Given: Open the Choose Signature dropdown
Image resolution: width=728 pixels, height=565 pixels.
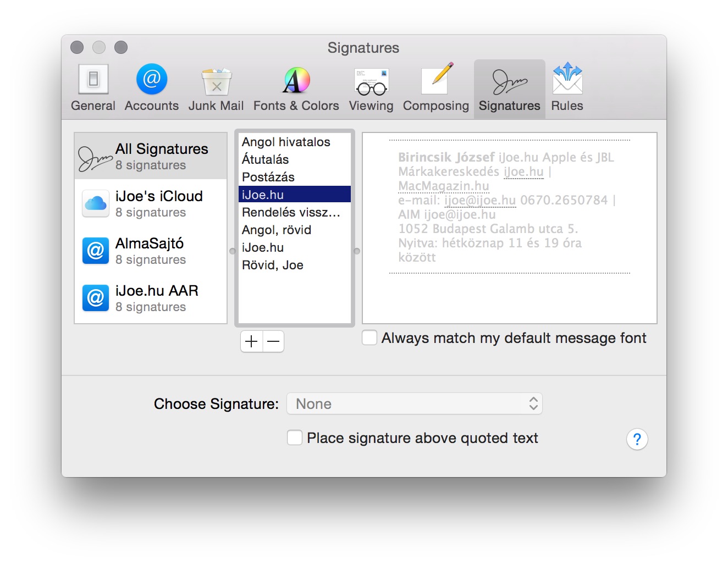Looking at the screenshot, I should [415, 404].
